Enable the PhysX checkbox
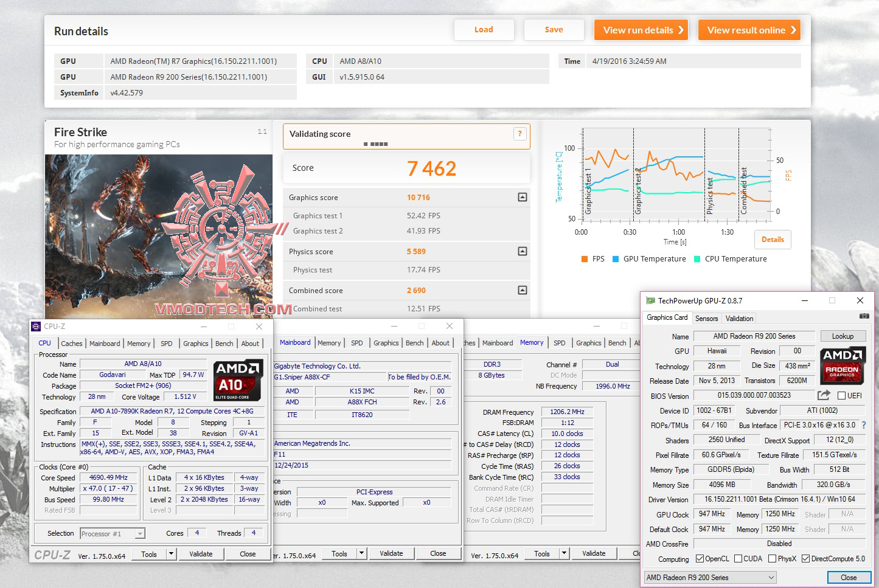 (x=772, y=559)
